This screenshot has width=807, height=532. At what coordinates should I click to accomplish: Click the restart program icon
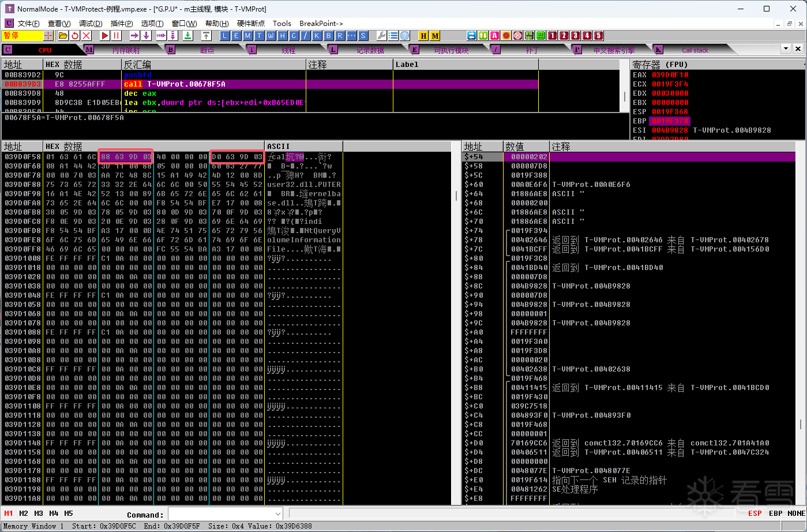click(x=75, y=36)
